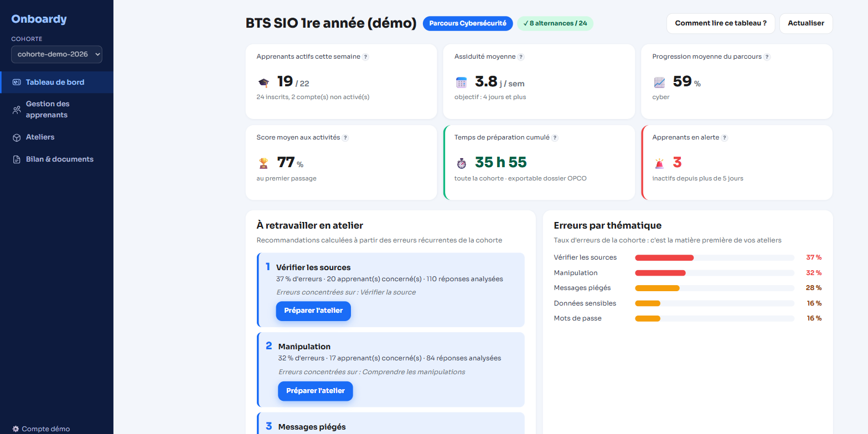Open the cohorte-demo-2026 cohort dropdown
Image resolution: width=868 pixels, height=434 pixels.
[x=56, y=54]
